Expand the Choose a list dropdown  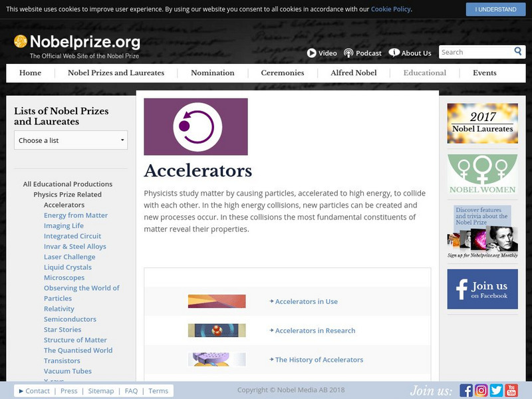point(71,140)
